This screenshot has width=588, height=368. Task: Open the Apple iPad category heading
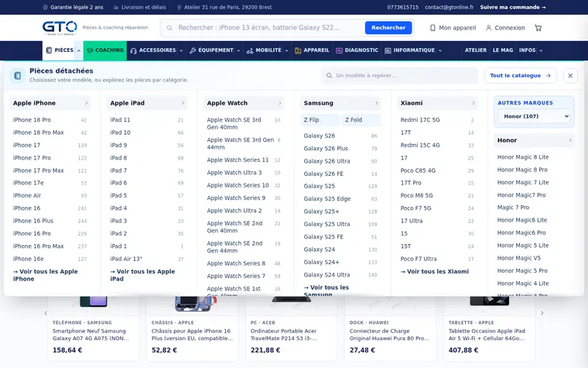tap(147, 103)
